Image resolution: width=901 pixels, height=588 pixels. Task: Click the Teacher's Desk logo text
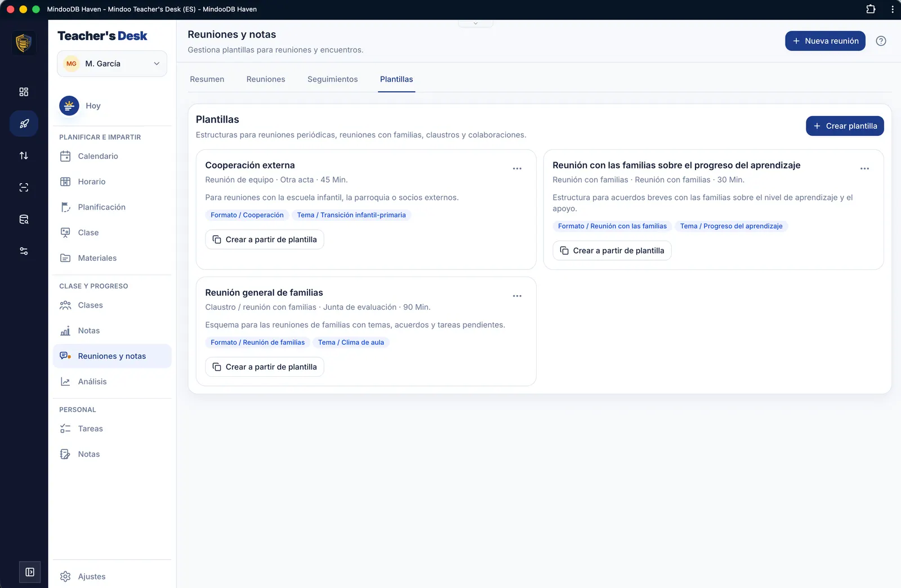tap(102, 36)
